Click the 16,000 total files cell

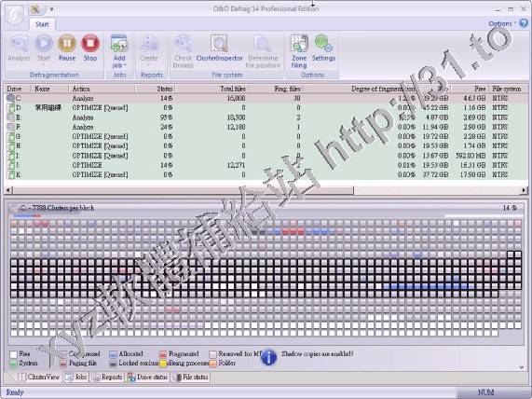pyautogui.click(x=236, y=98)
